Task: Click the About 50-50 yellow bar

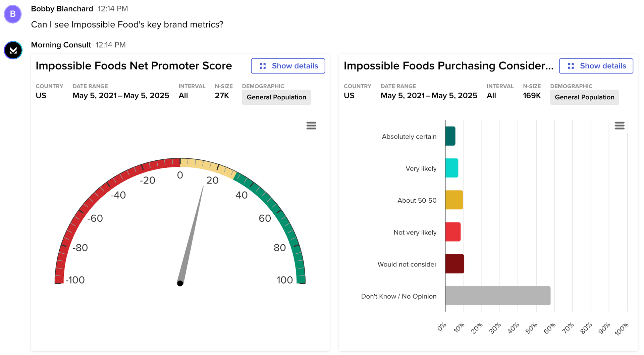Action: coord(454,200)
